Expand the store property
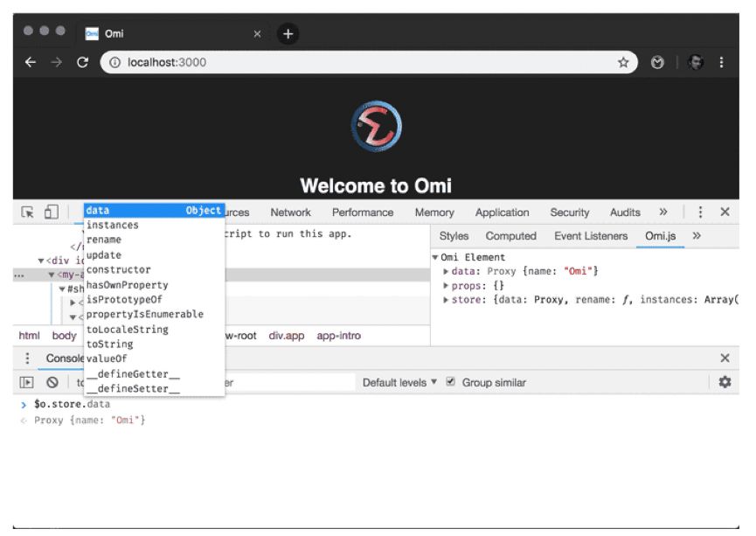This screenshot has height=536, width=756. point(446,300)
